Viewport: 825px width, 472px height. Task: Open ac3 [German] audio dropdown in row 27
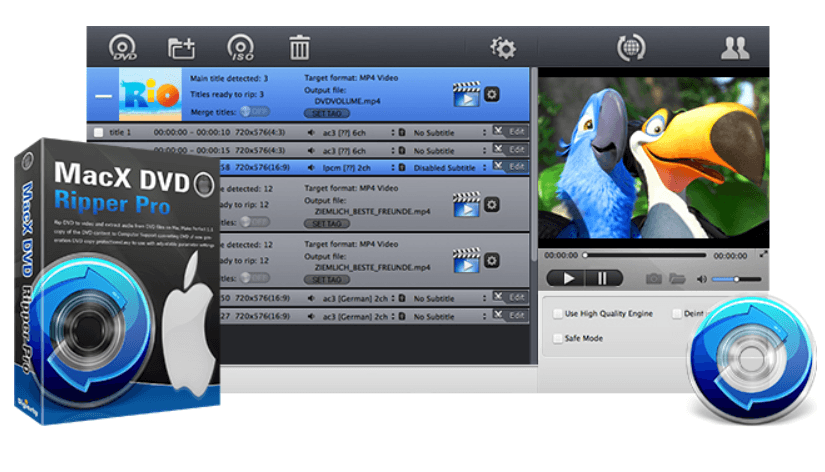(393, 316)
